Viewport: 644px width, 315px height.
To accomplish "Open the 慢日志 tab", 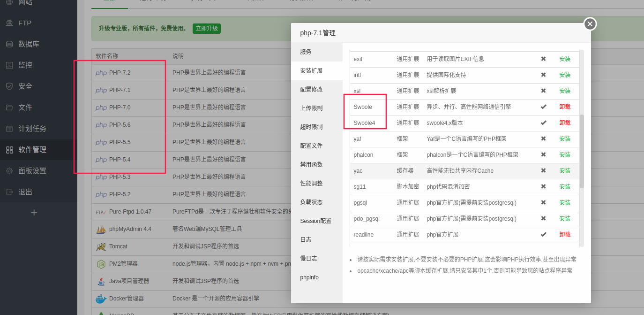I will point(317,258).
